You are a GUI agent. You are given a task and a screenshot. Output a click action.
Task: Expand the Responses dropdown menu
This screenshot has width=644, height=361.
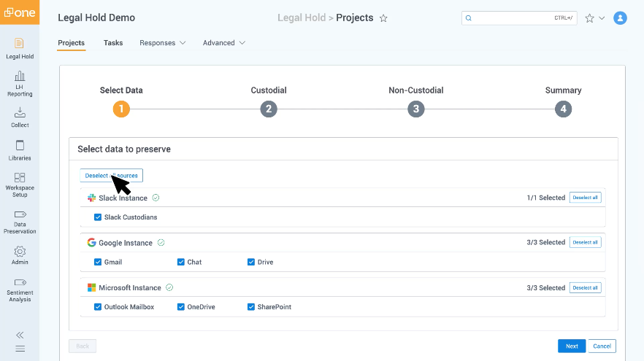tap(162, 43)
